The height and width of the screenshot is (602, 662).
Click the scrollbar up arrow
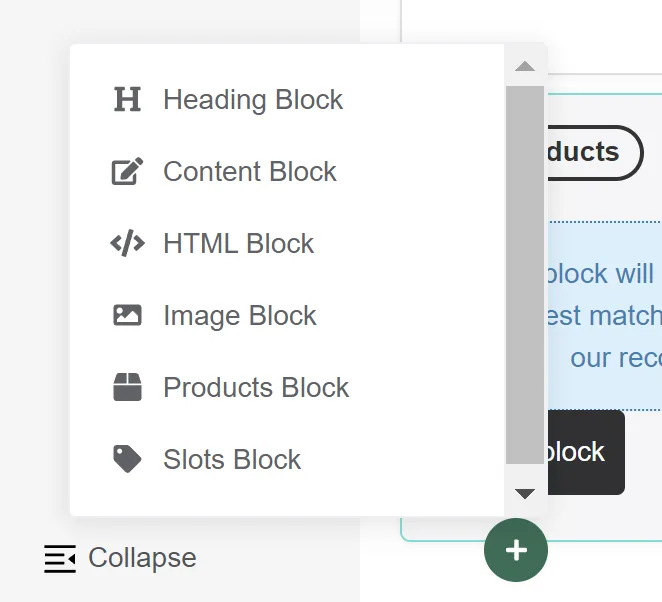pos(525,66)
